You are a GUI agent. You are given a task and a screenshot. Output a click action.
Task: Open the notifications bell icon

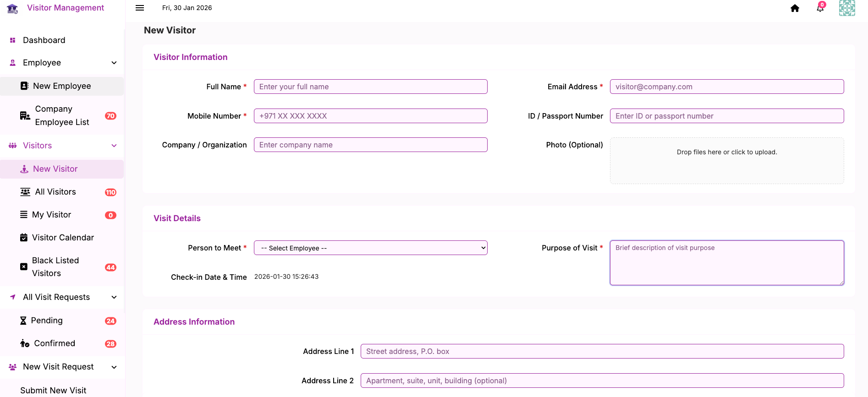(x=820, y=8)
